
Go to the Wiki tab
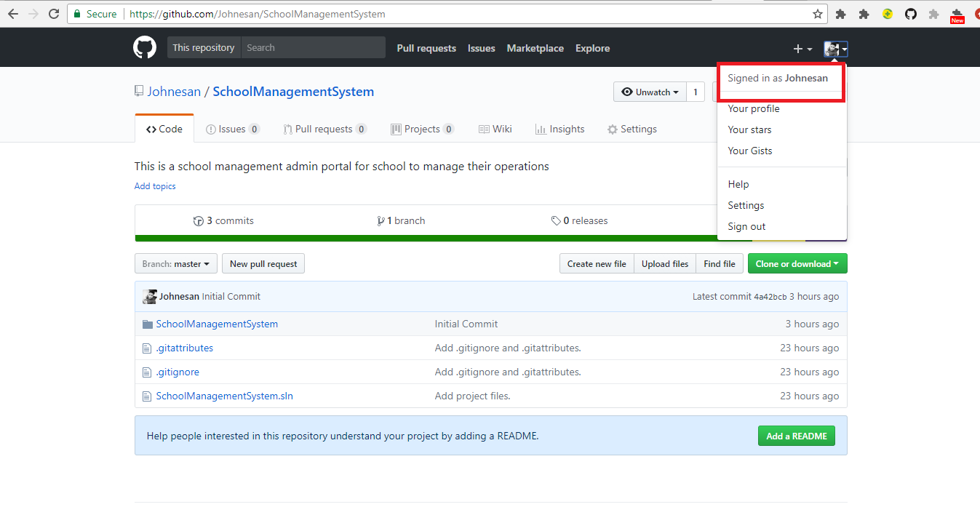click(x=495, y=129)
